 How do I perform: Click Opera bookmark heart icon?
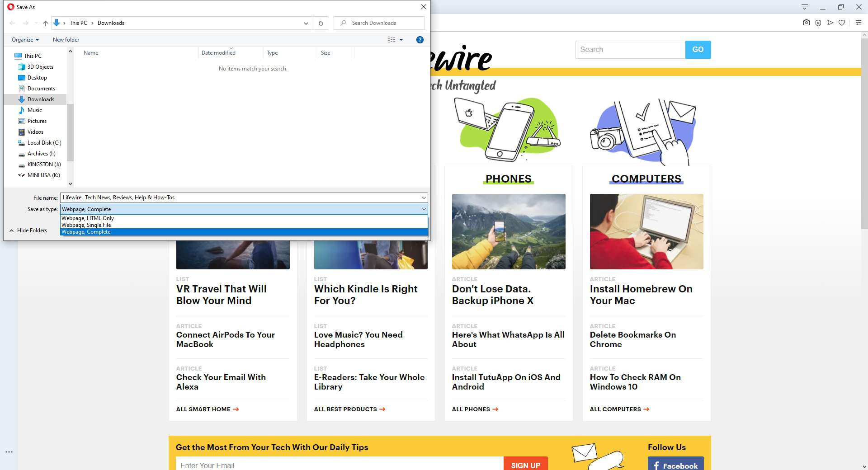click(841, 23)
